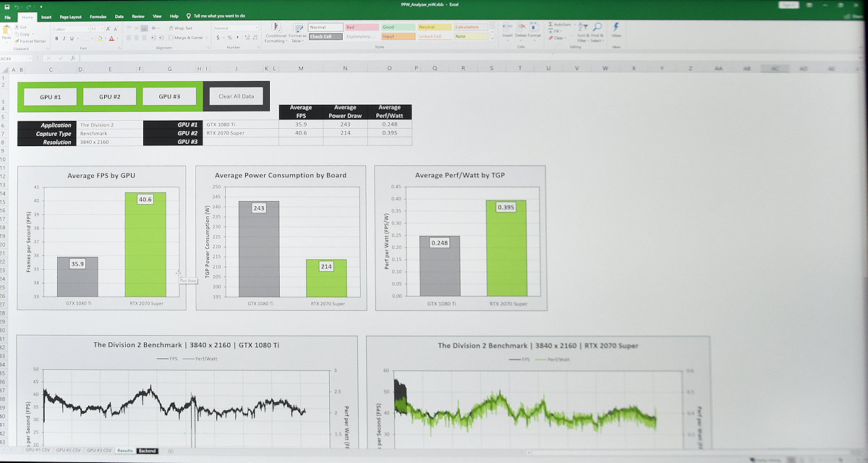Click the GPU #2 button
The image size is (868, 463).
tap(109, 96)
